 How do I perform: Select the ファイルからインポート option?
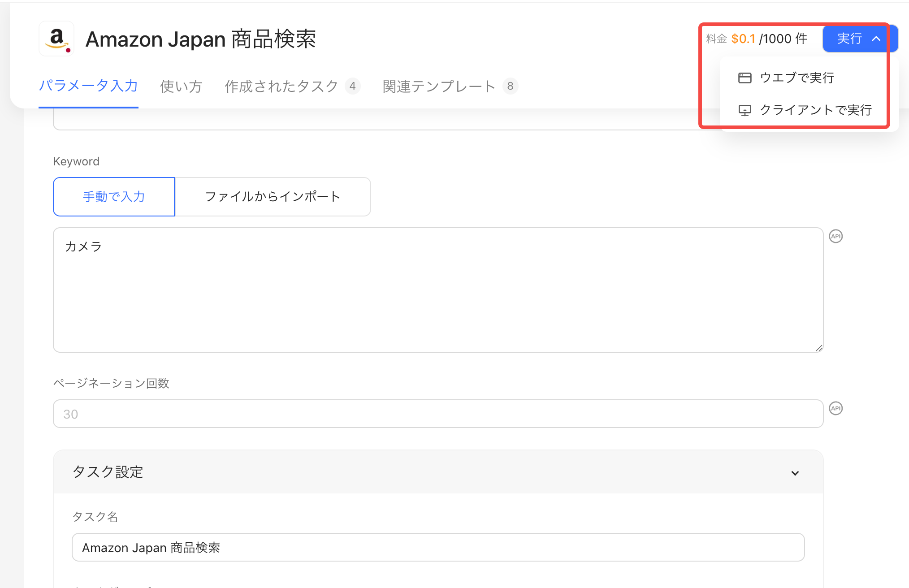click(x=273, y=197)
